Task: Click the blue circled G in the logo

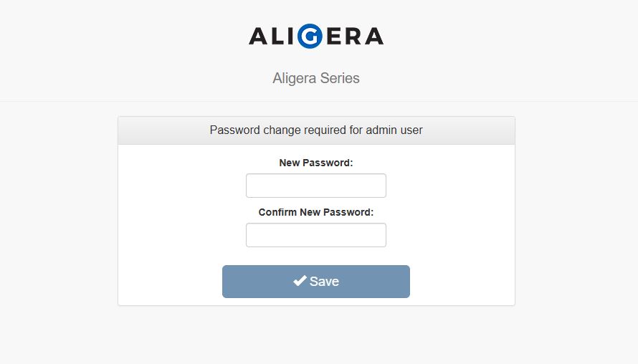Action: pyautogui.click(x=310, y=37)
